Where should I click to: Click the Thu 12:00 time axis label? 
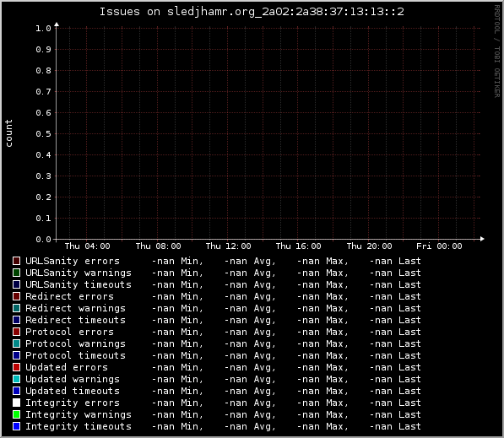pos(228,246)
